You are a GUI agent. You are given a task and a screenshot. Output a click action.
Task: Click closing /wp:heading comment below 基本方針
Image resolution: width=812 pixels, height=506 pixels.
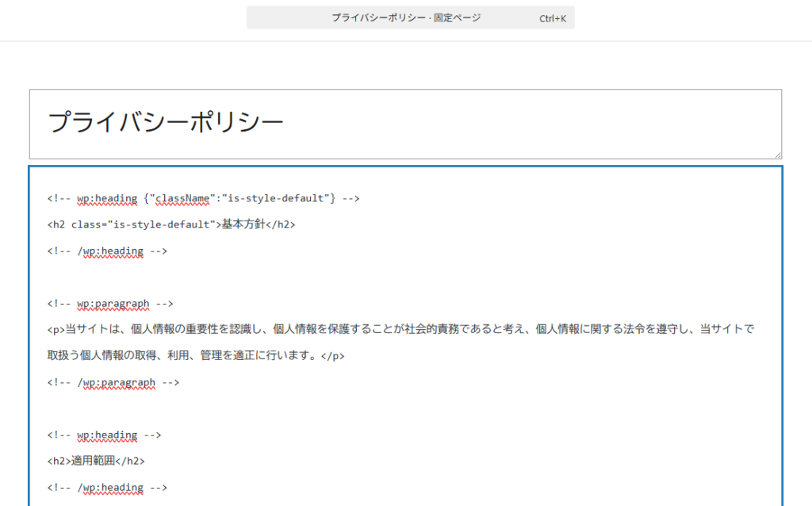(107, 251)
